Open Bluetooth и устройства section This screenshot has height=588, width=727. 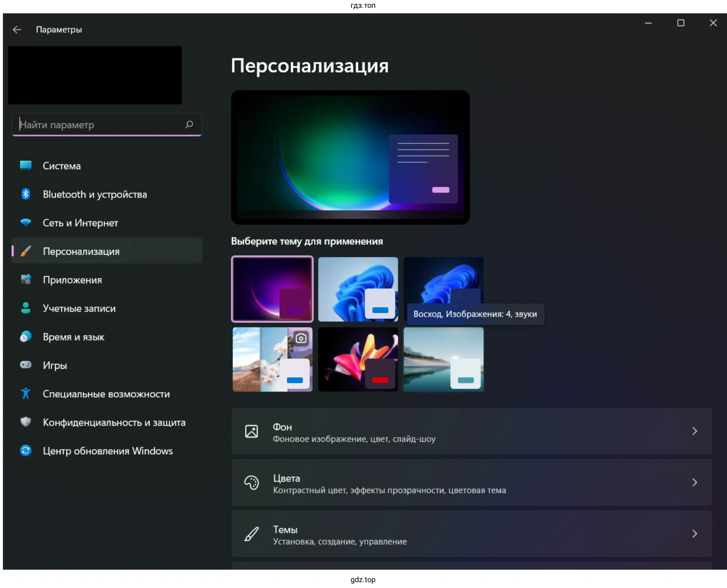107,194
